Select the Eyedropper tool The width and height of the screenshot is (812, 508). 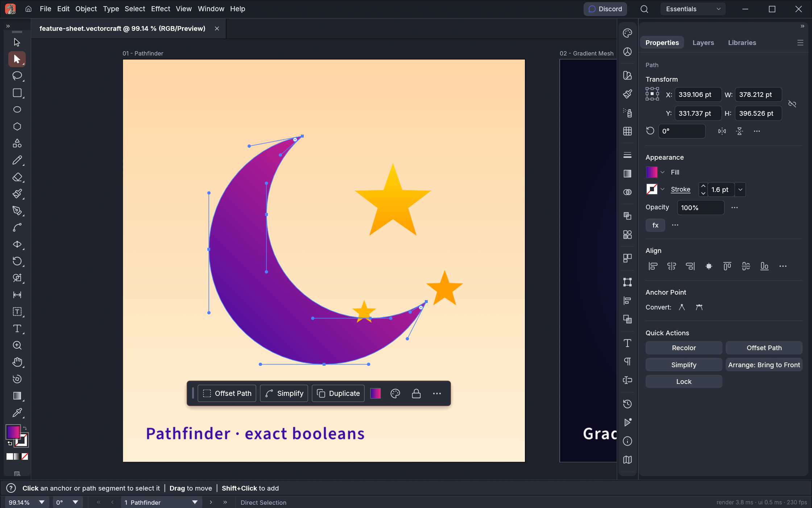coord(17,413)
